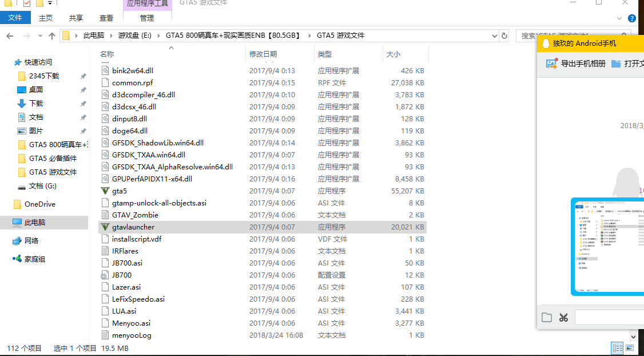Refresh the folder using the address bar refresh icon

pos(504,35)
